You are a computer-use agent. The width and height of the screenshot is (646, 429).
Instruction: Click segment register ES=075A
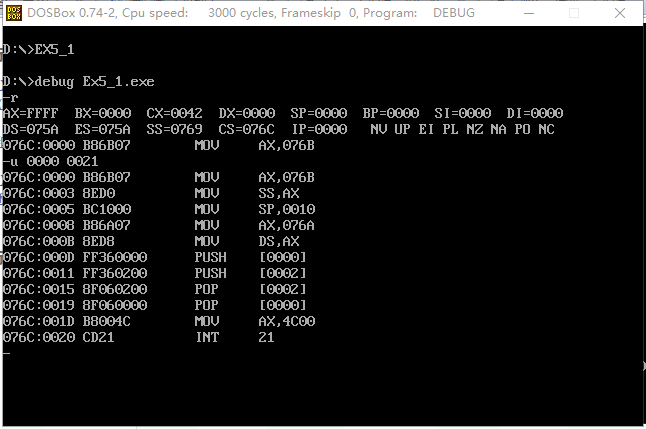103,129
